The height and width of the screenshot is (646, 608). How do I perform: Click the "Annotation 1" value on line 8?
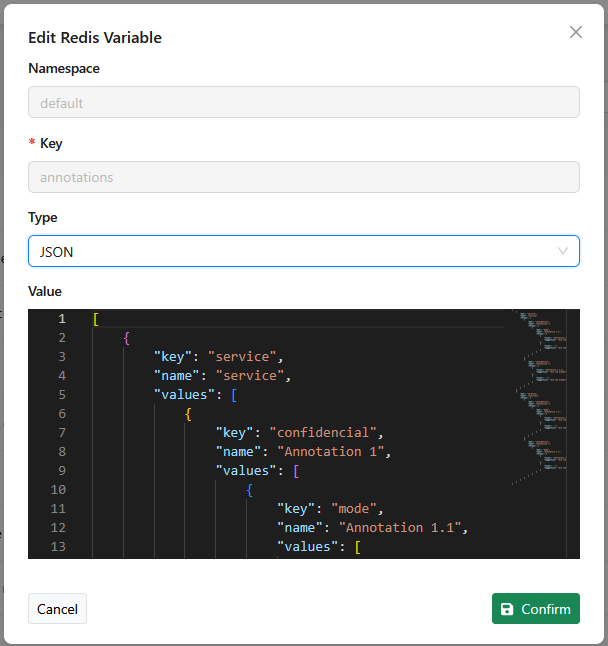tap(330, 452)
